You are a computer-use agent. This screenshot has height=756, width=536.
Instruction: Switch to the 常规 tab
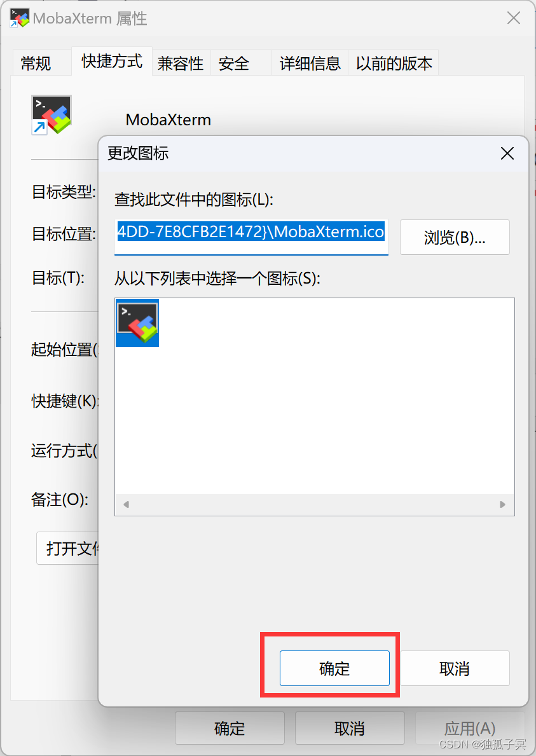(37, 63)
